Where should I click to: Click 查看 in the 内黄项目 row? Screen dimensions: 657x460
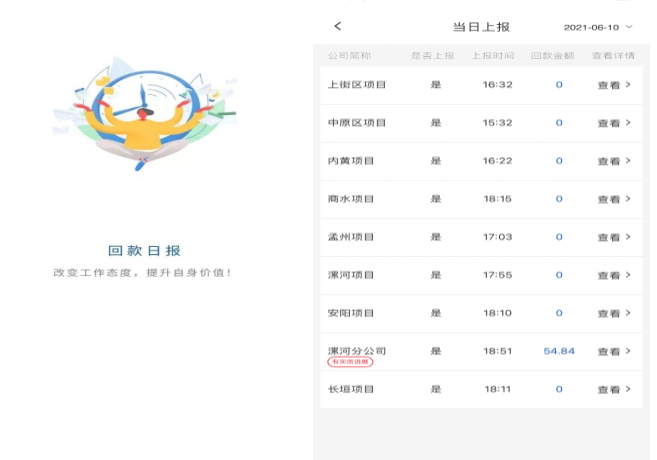(613, 161)
